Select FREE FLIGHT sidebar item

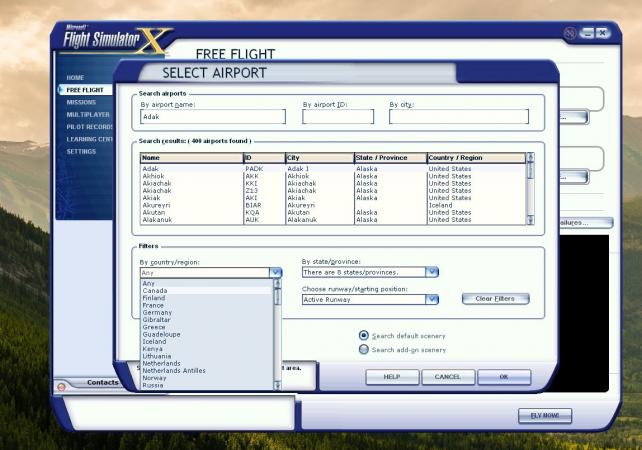click(85, 90)
